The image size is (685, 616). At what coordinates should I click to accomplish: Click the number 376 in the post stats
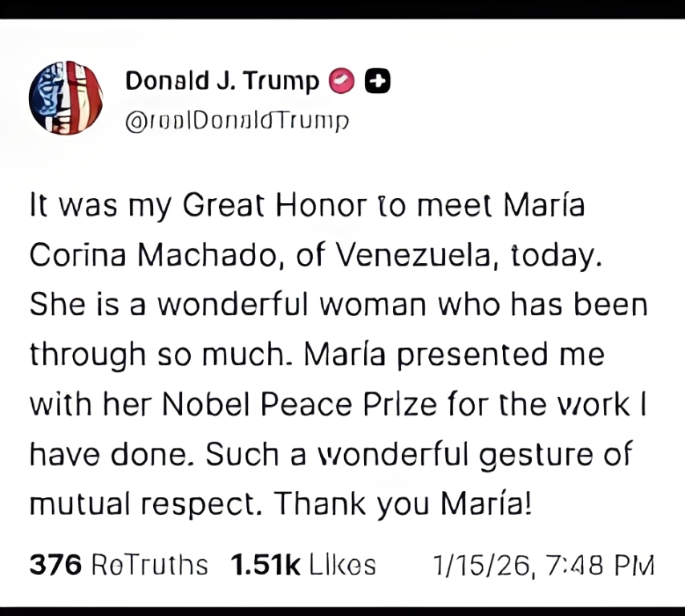pos(55,565)
